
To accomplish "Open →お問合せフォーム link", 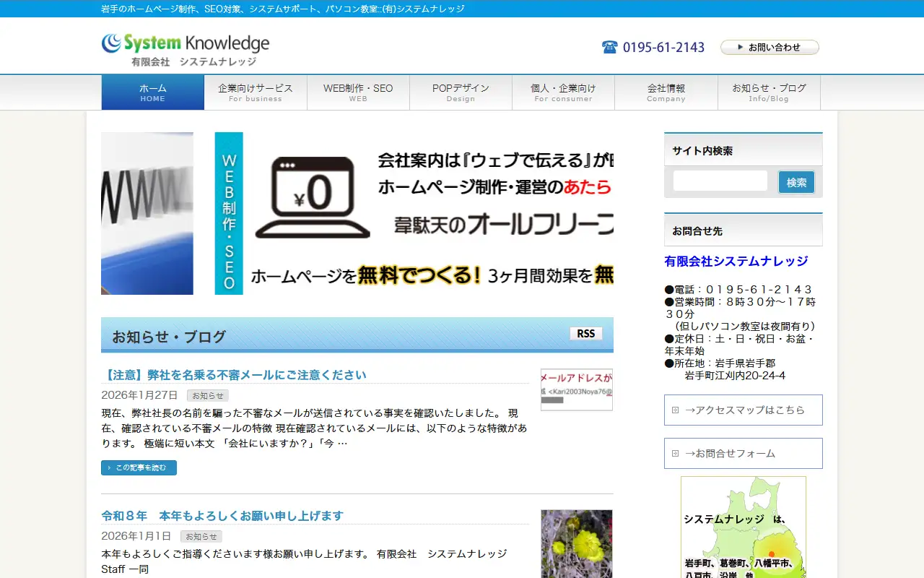I will click(x=744, y=453).
